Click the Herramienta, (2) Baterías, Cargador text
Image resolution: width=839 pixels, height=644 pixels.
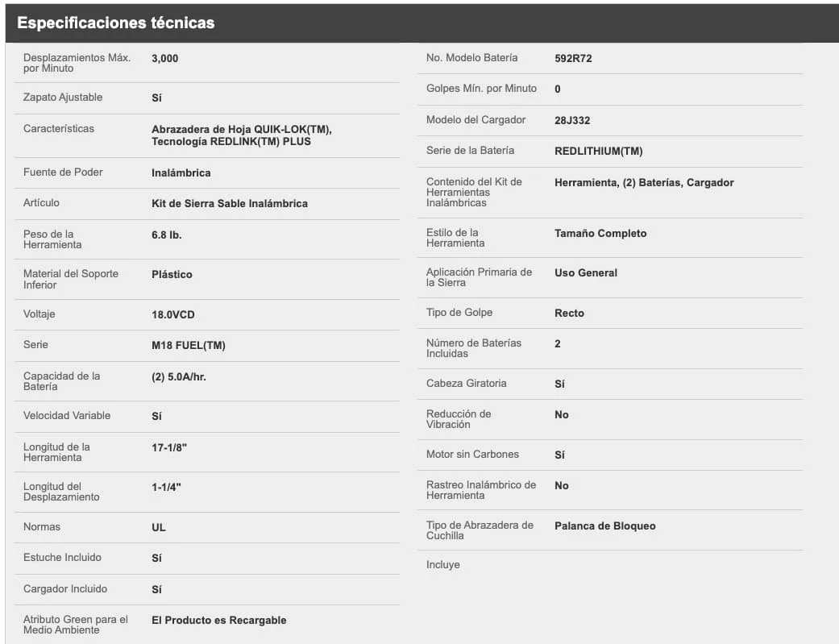point(644,183)
